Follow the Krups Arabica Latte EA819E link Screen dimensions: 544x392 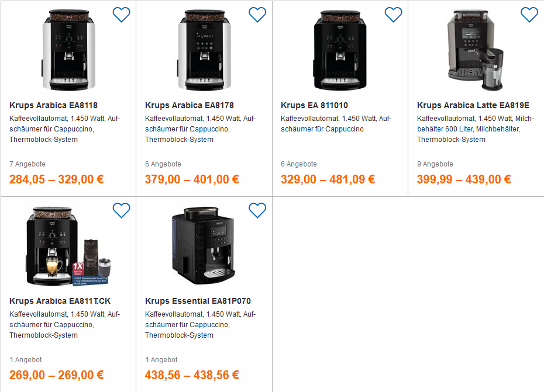473,106
